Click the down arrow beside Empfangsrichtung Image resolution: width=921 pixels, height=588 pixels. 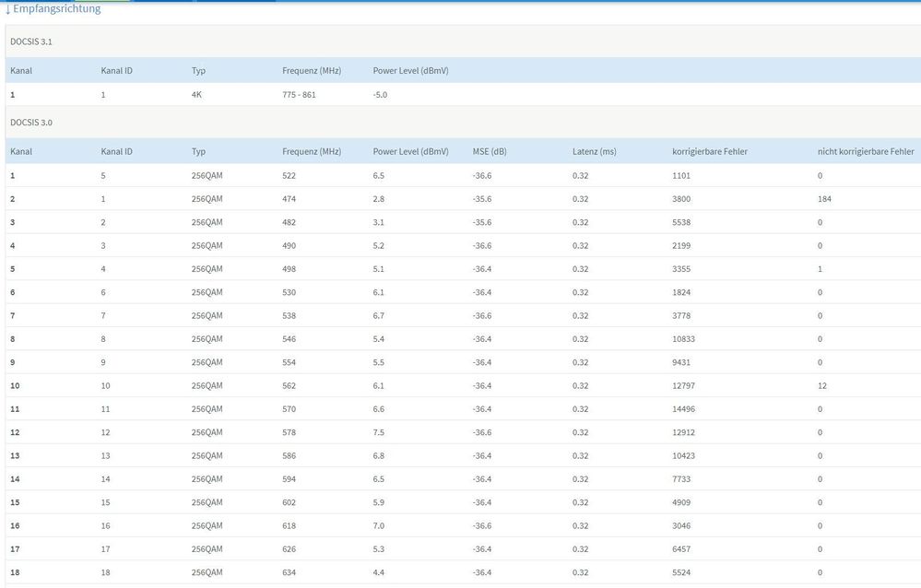coord(7,9)
